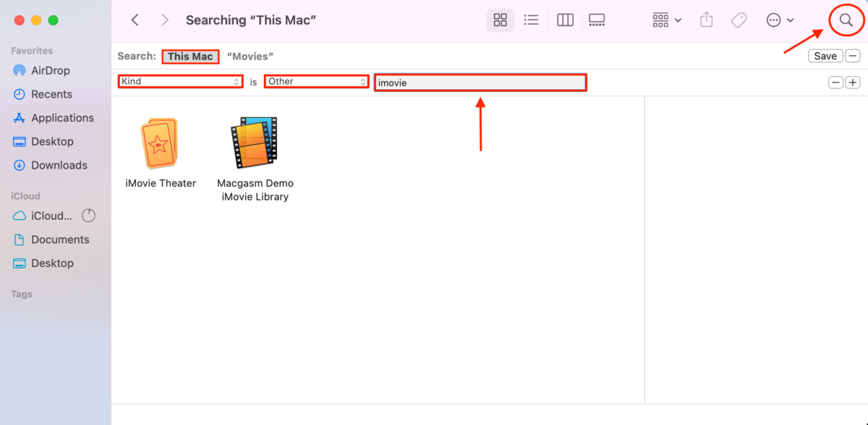
Task: Click the Tags toolbar icon
Action: pyautogui.click(x=739, y=20)
